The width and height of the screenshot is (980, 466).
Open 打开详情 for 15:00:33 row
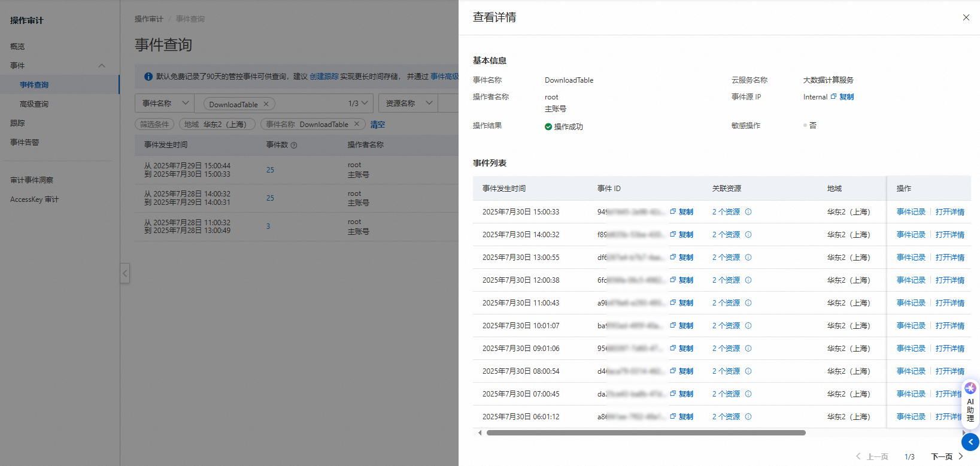pos(950,211)
